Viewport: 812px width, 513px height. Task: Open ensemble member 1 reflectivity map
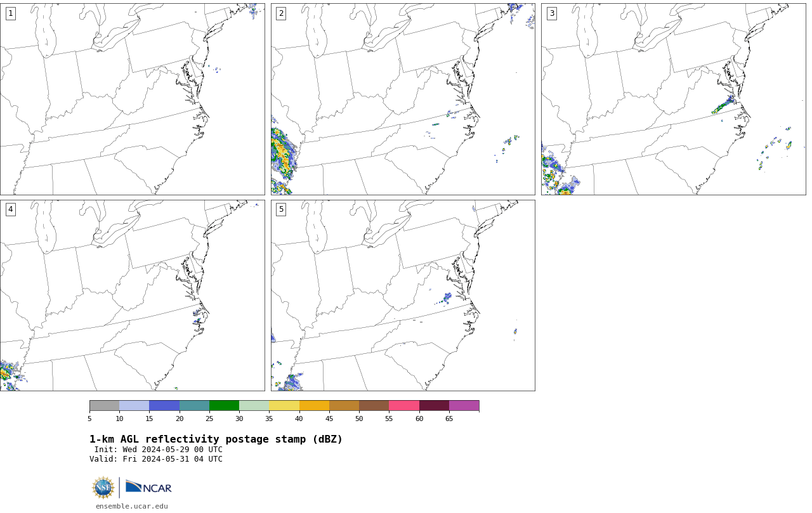coord(132,99)
